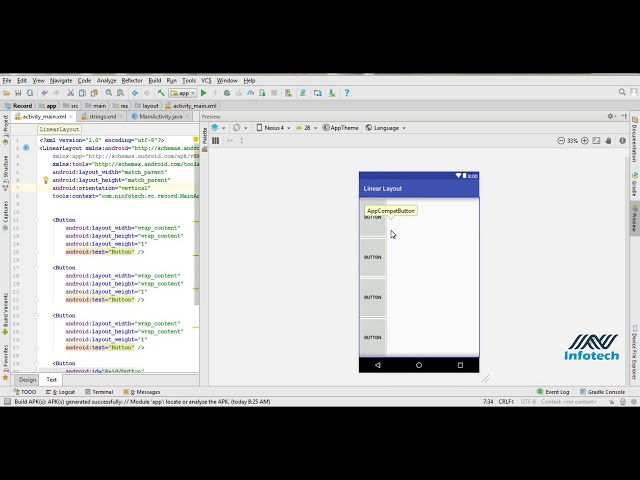Click the layout breadcrumb folder
Screen dimensions: 640x480
click(146, 106)
